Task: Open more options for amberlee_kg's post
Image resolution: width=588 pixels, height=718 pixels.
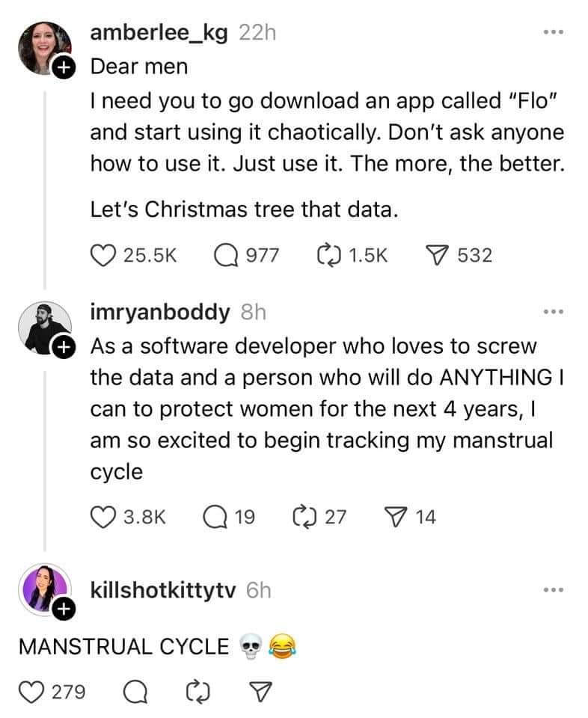Action: (552, 33)
